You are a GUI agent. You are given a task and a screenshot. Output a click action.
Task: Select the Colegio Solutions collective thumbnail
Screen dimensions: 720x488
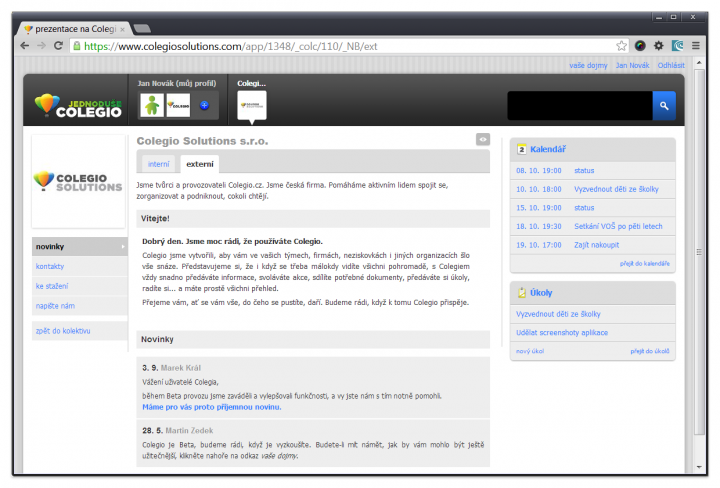click(252, 106)
